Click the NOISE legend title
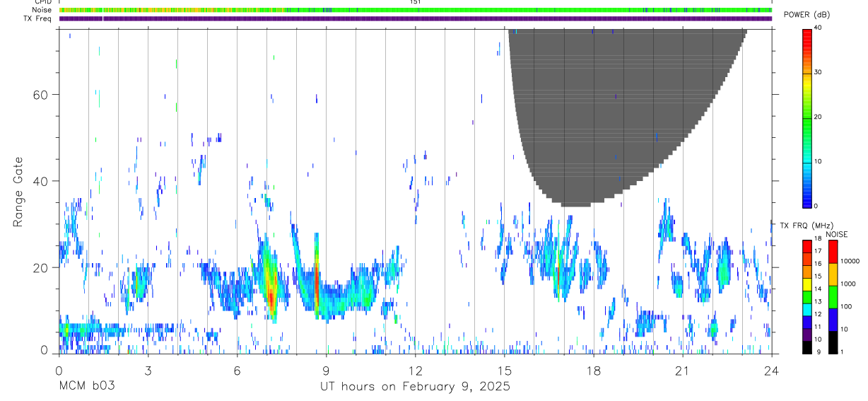The width and height of the screenshot is (868, 401). coord(837,234)
